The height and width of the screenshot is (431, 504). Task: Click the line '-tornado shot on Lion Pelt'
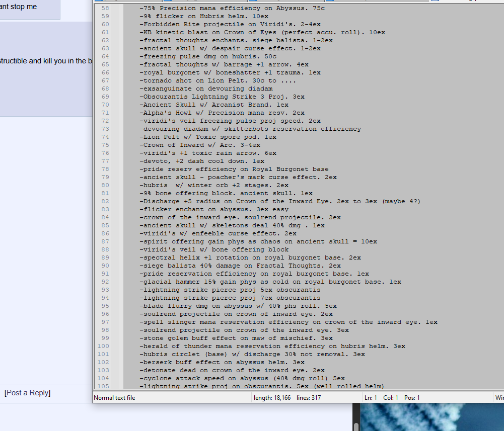218,80
